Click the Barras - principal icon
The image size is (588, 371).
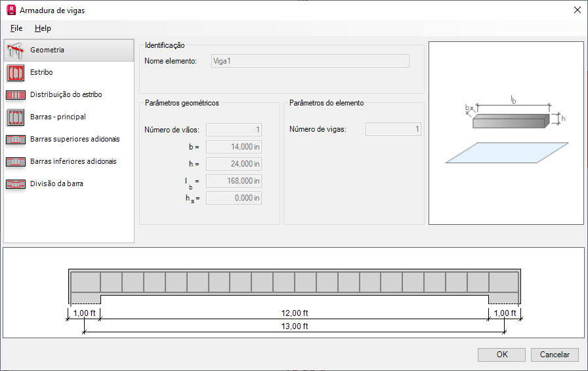point(16,117)
